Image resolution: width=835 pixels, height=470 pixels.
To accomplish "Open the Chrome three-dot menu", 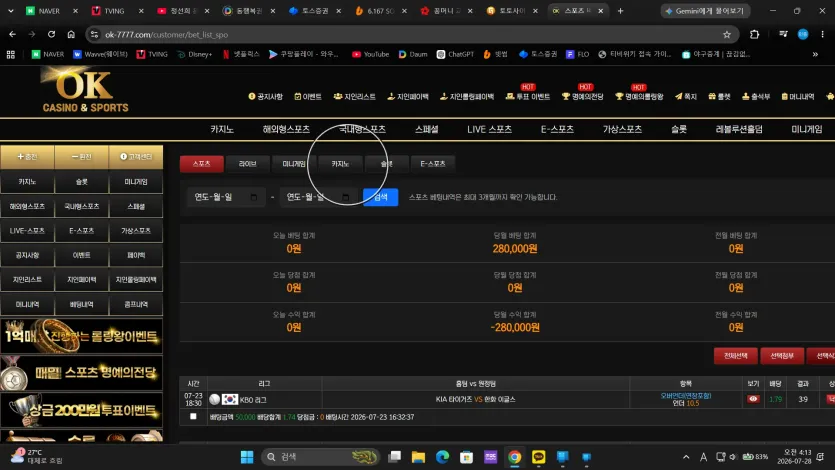I will click(822, 34).
